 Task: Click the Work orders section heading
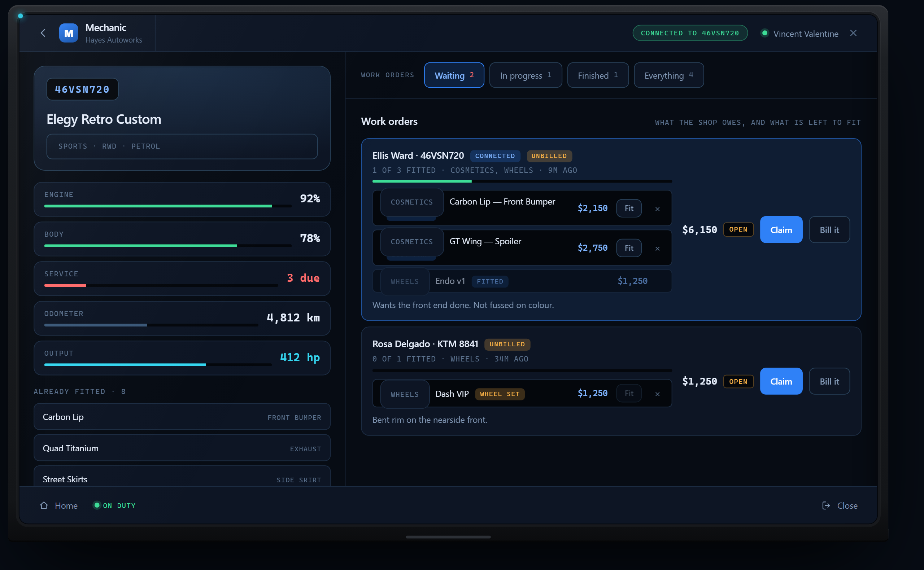point(389,121)
